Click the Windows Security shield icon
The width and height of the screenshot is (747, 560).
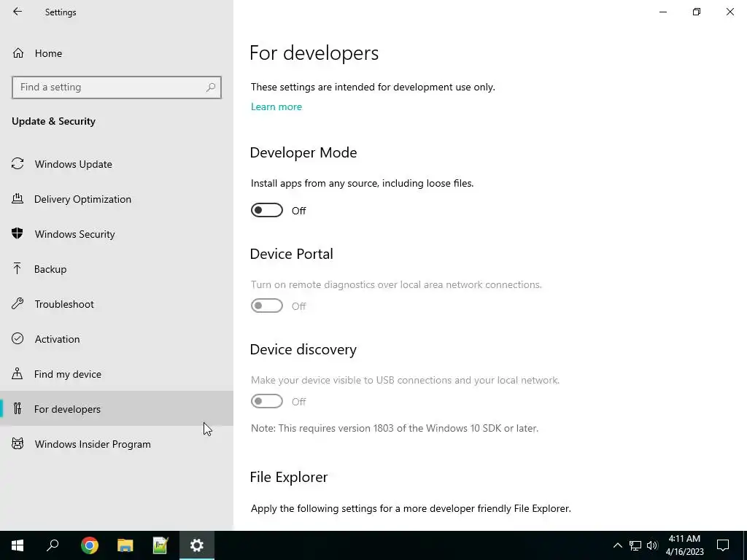tap(18, 233)
